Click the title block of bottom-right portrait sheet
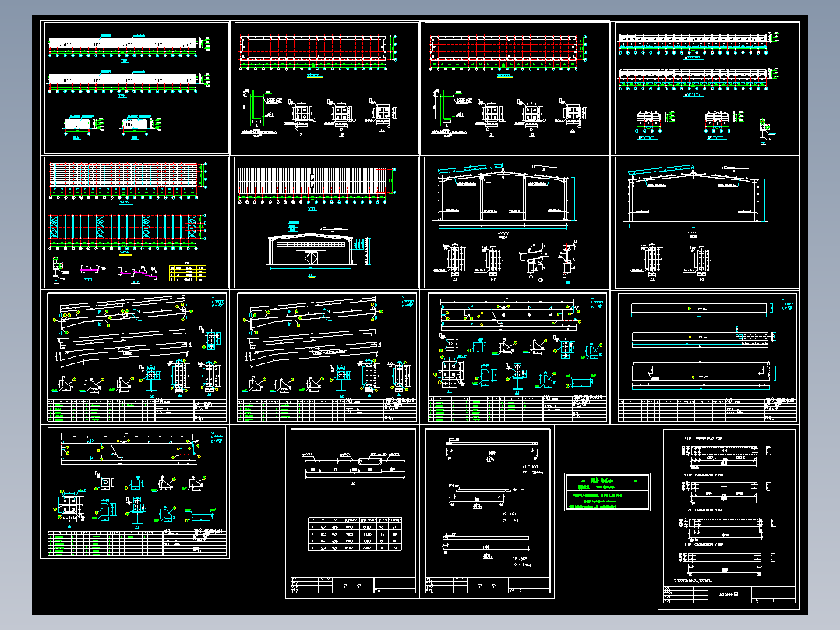The image size is (840, 630). click(729, 595)
